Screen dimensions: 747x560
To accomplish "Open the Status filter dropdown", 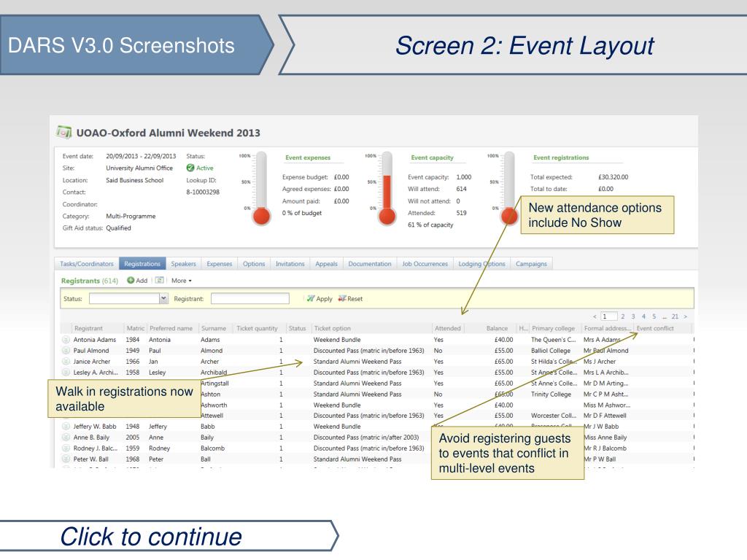I will [x=163, y=298].
